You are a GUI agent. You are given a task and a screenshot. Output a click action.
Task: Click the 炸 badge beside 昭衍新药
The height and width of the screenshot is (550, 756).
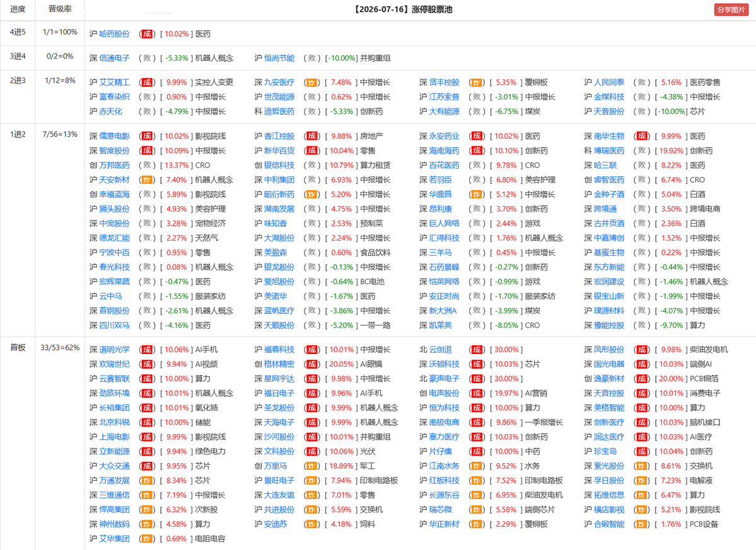[312, 194]
